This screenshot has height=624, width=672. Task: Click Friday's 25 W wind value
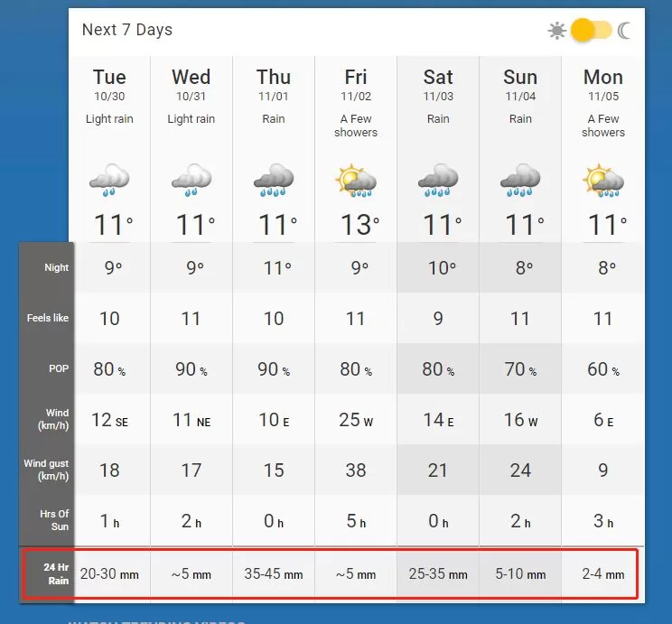[356, 420]
